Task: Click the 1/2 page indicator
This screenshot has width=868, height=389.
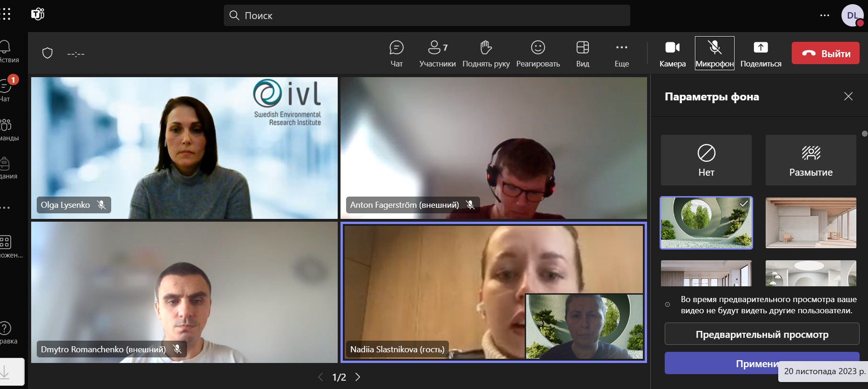Action: click(339, 377)
